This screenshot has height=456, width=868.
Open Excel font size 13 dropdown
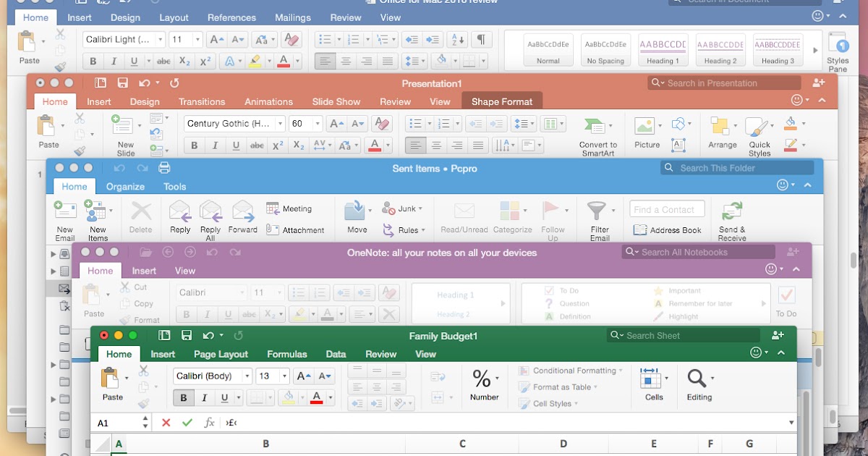tap(284, 376)
